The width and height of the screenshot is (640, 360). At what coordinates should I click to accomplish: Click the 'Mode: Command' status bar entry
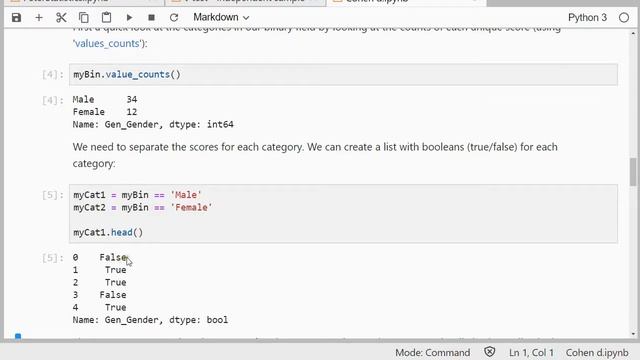point(433,353)
